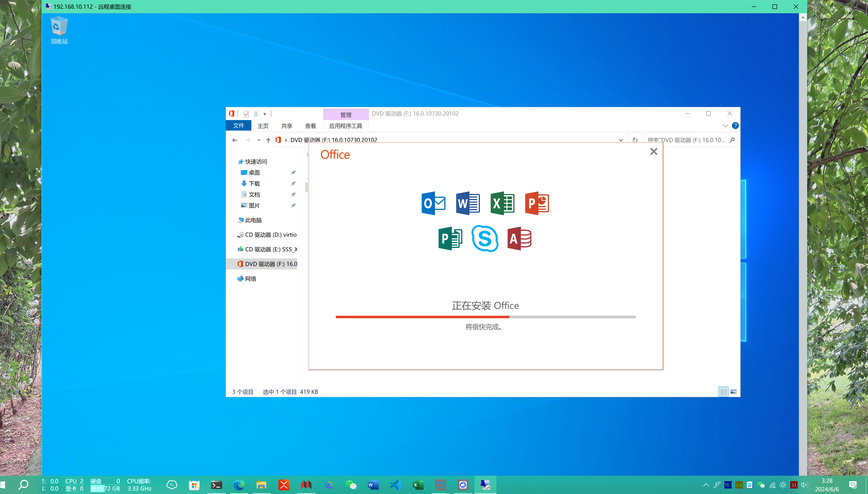Screen dimensions: 868x494
Task: Click the Publisher icon in Office installer
Action: pyautogui.click(x=450, y=239)
